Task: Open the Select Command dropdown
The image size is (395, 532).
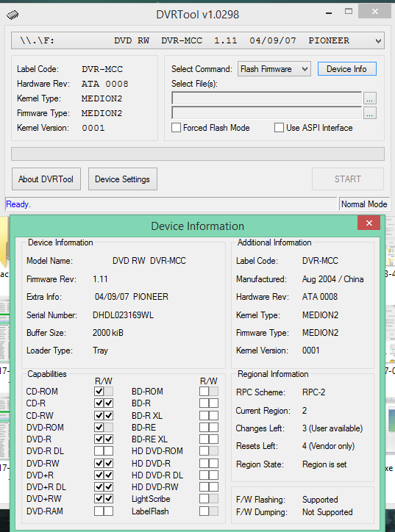Action: tap(274, 69)
